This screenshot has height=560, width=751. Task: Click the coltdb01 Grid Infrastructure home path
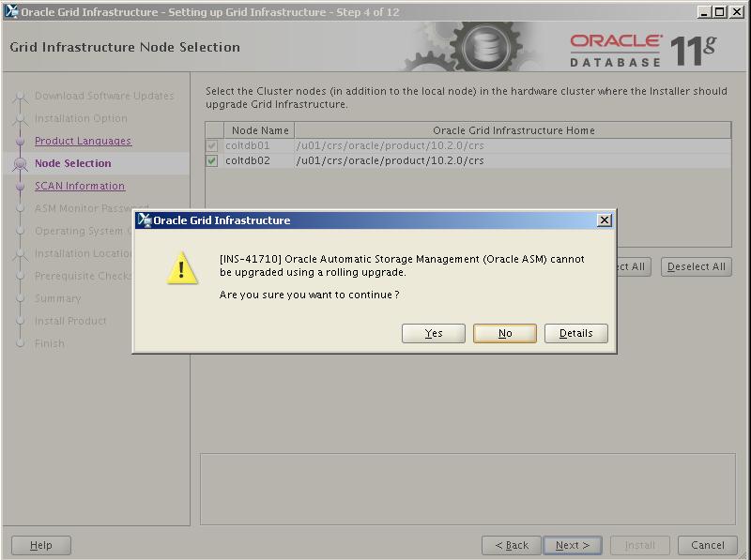click(390, 145)
